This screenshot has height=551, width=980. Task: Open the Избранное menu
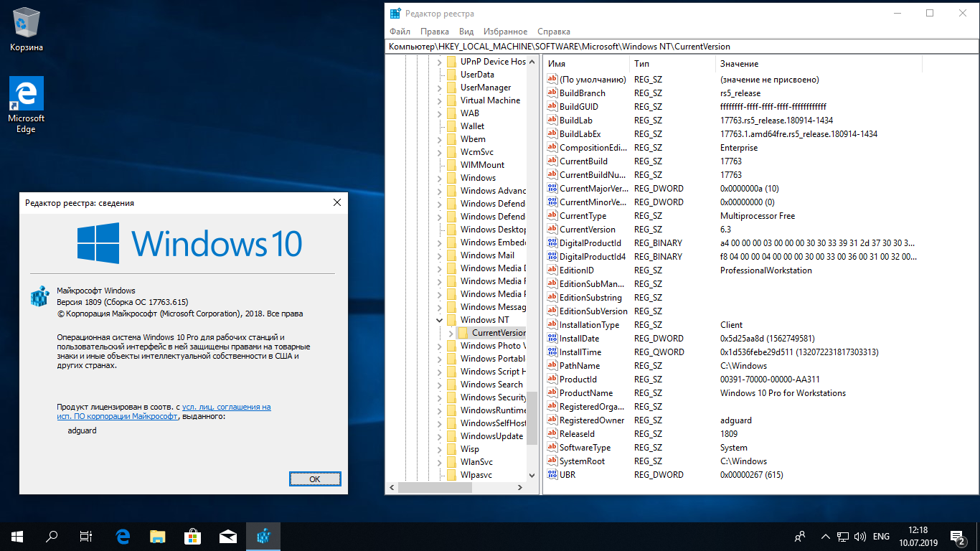pyautogui.click(x=505, y=32)
